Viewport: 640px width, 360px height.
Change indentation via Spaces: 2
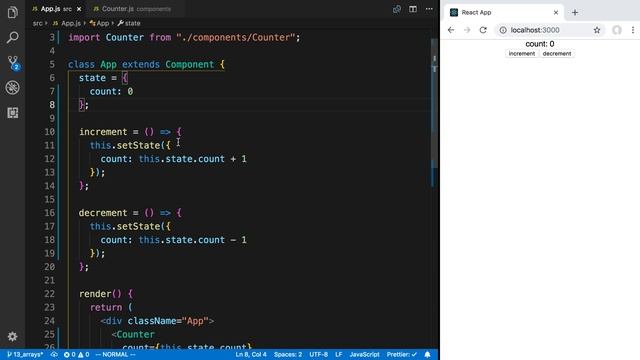click(288, 354)
